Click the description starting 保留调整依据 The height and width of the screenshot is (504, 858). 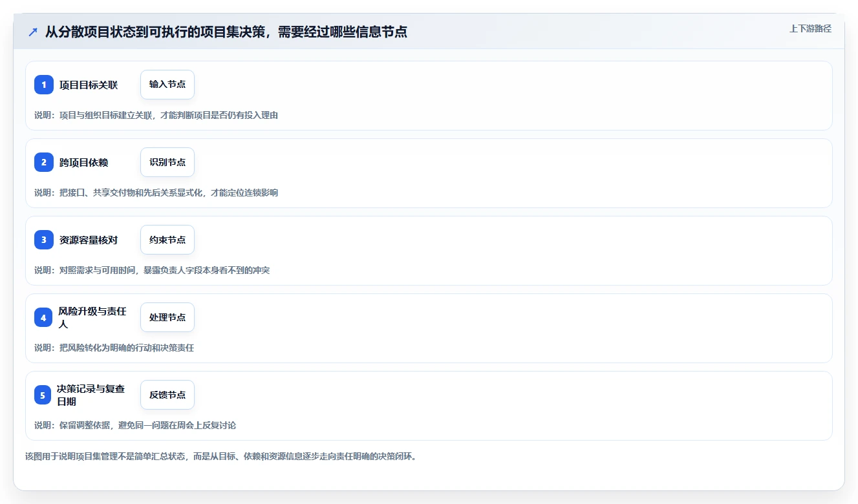(x=135, y=425)
